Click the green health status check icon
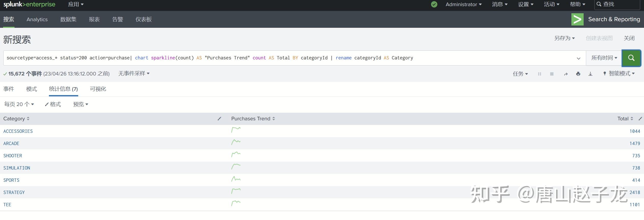The height and width of the screenshot is (220, 644). coord(434,4)
